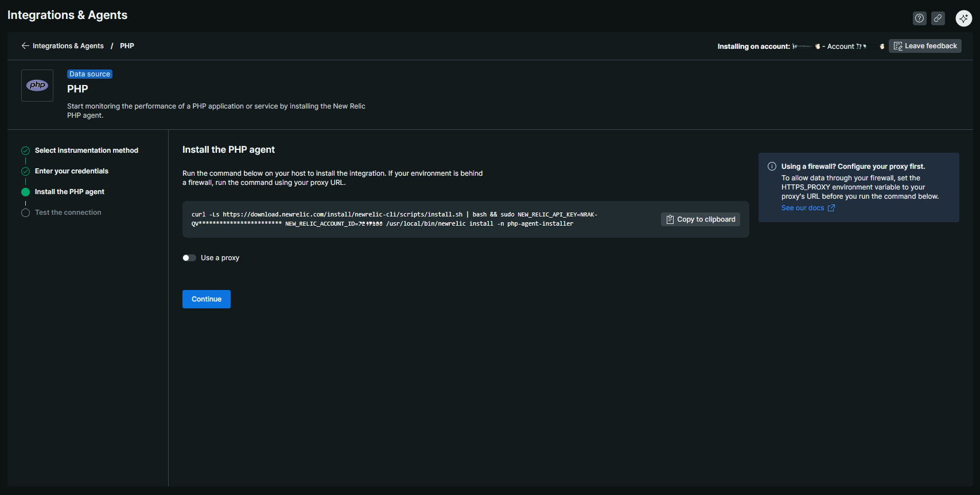Image resolution: width=980 pixels, height=495 pixels.
Task: Click info icon in firewall notice
Action: point(772,167)
